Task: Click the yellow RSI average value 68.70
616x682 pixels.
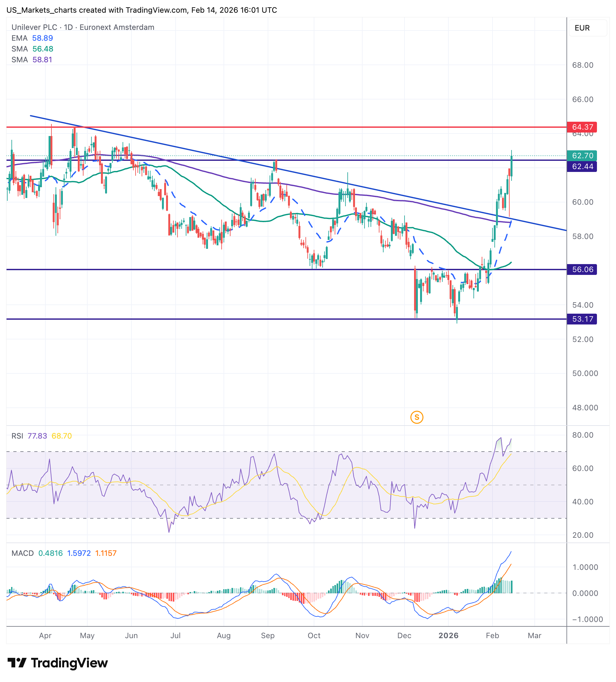Action: [62, 436]
